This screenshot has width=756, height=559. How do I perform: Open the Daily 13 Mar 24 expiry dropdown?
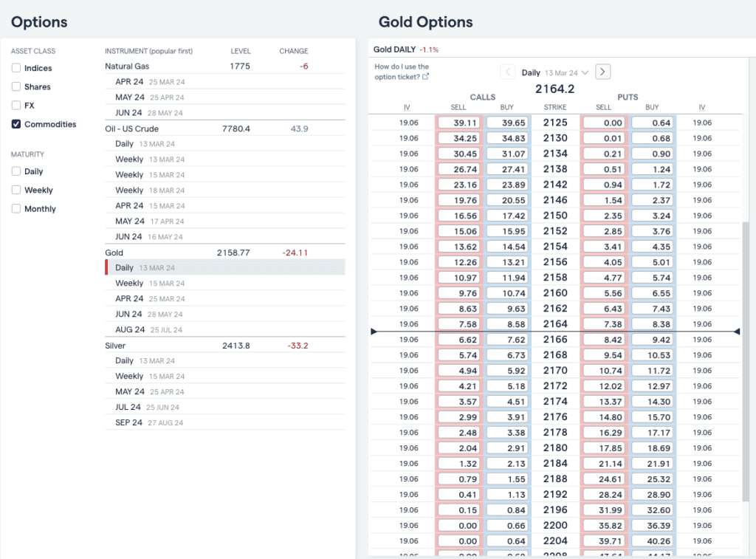point(555,73)
